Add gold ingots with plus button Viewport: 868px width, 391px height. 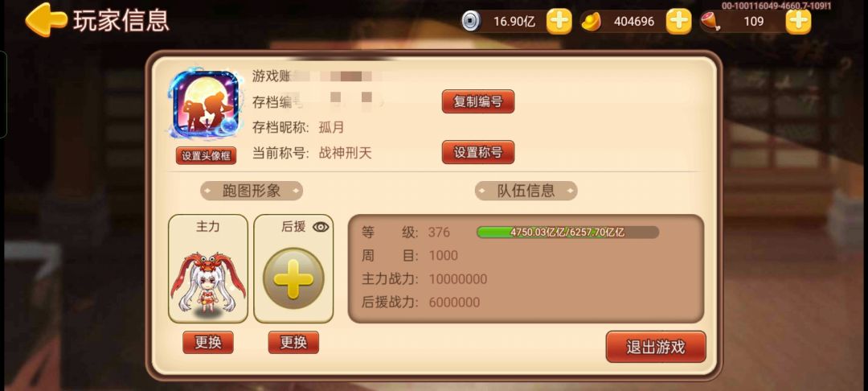(x=678, y=22)
